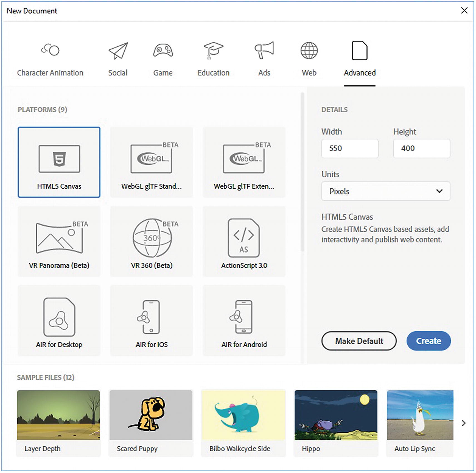Image resolution: width=476 pixels, height=473 pixels.
Task: Select the VR 360 (Beta) platform
Action: tap(151, 241)
